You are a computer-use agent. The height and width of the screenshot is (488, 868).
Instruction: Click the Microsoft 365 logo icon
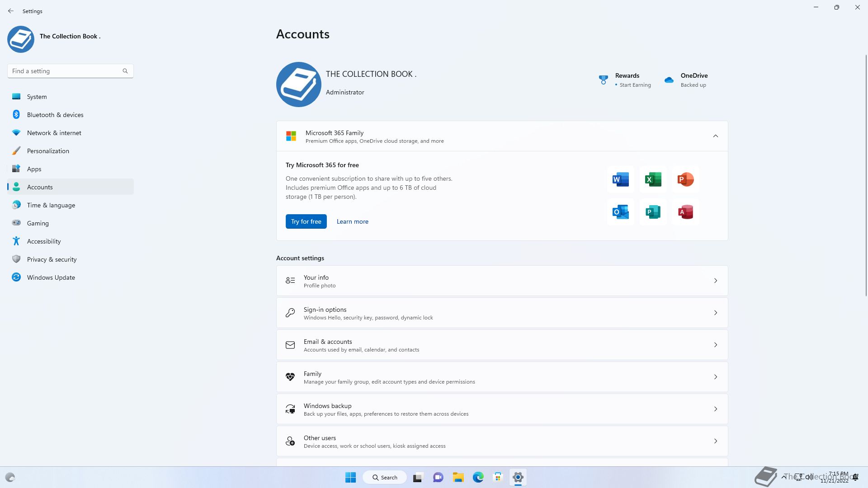[x=291, y=136]
